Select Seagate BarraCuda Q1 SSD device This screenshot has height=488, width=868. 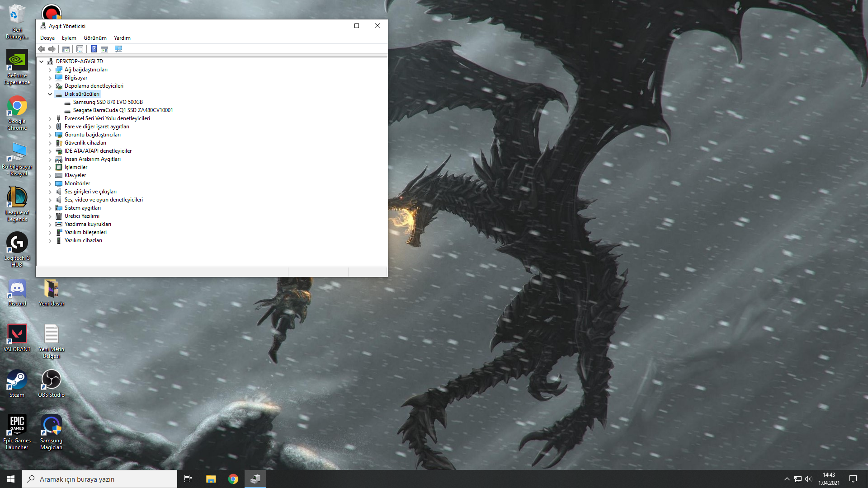[123, 110]
